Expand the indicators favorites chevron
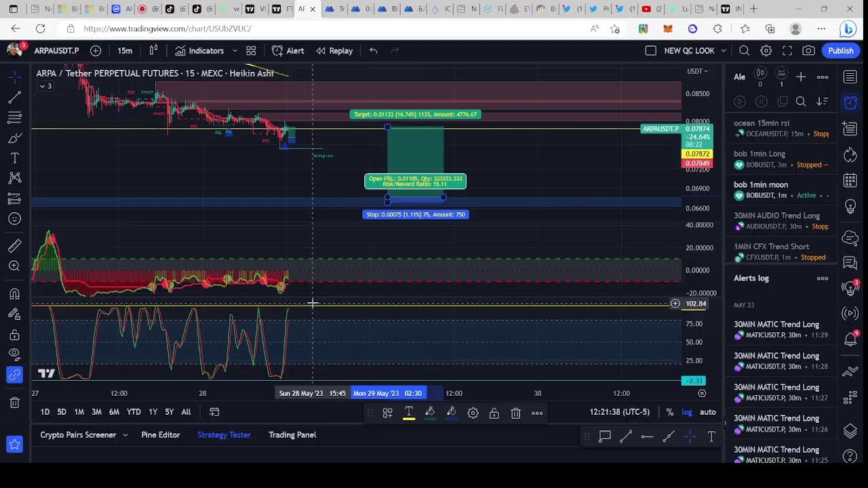The width and height of the screenshot is (868, 488). (235, 51)
